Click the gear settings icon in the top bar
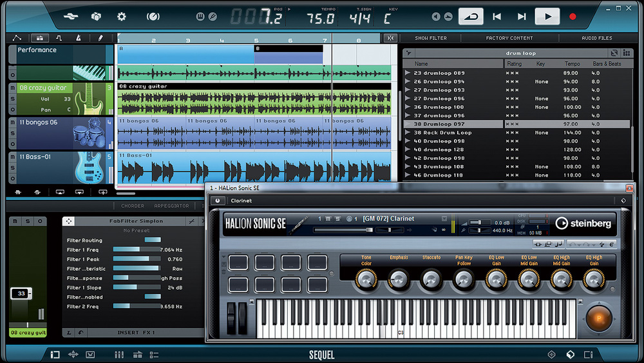 (x=122, y=17)
